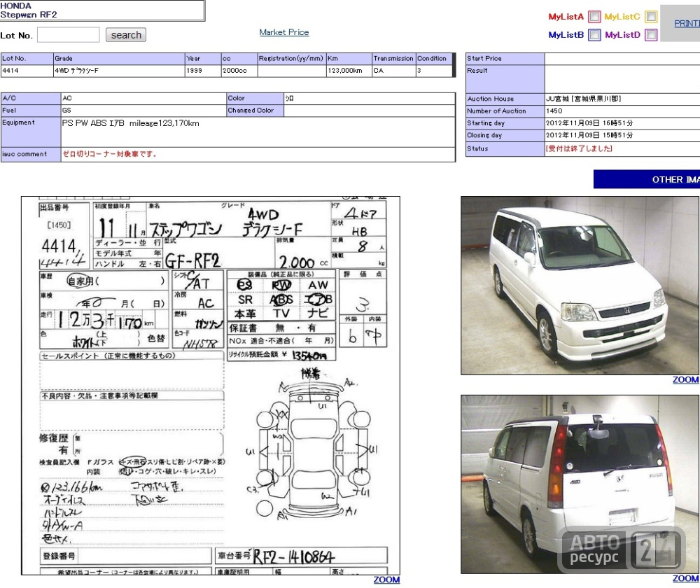
Task: Select the red iauc comment text
Action: (109, 154)
